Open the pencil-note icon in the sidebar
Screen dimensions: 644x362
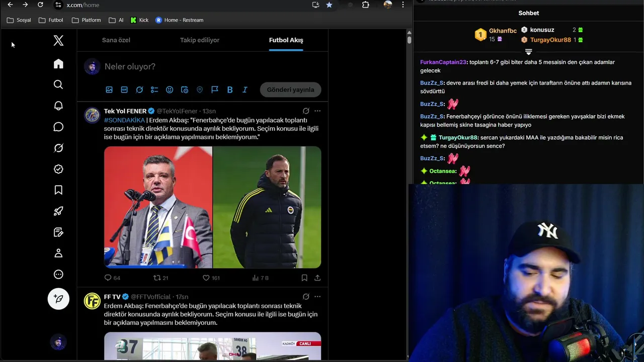pos(58,232)
